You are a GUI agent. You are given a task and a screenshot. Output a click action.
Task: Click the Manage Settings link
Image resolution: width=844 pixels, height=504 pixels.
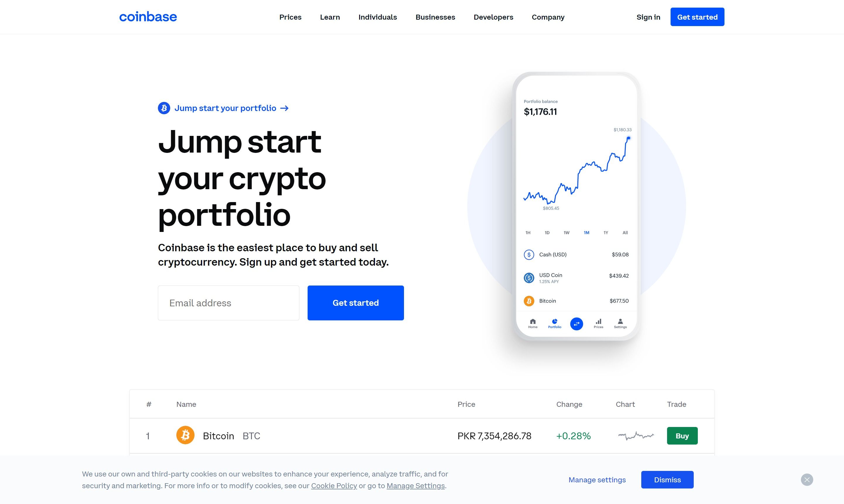tap(415, 485)
